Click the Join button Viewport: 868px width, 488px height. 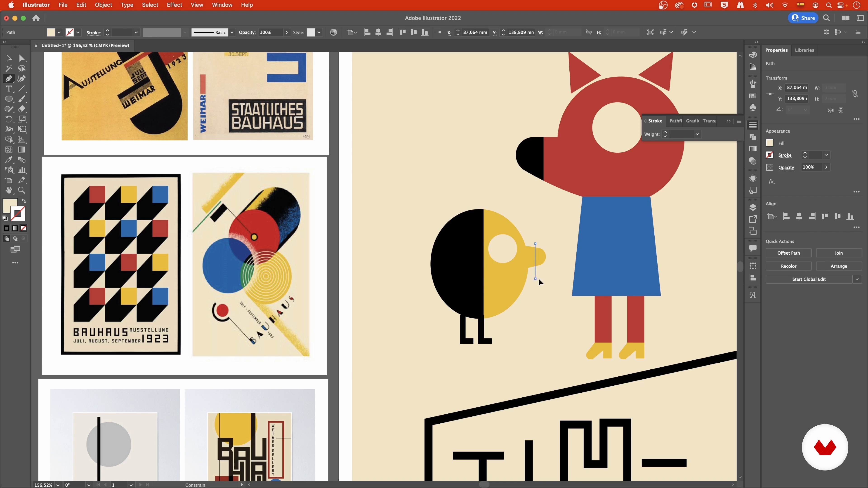pos(839,253)
